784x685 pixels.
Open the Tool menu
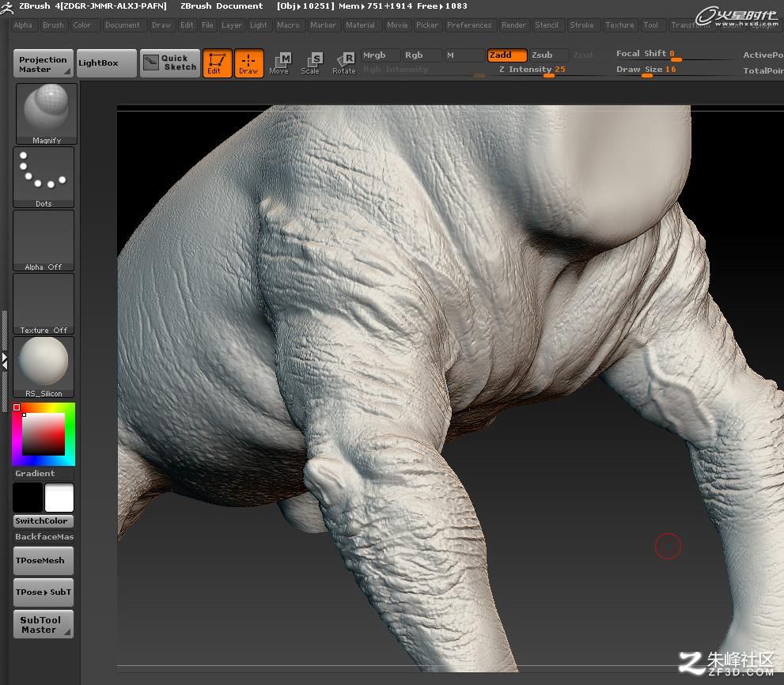tap(651, 25)
